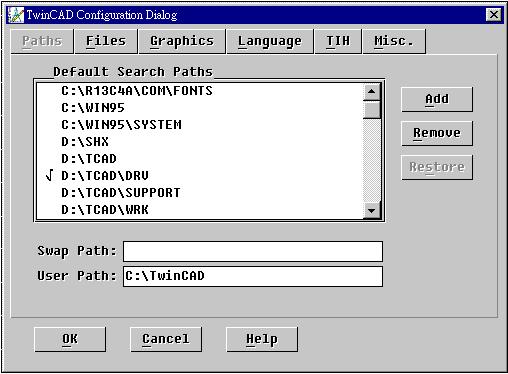Click the search paths scroll up arrow
Viewport: 508px width, 374px height.
point(372,92)
